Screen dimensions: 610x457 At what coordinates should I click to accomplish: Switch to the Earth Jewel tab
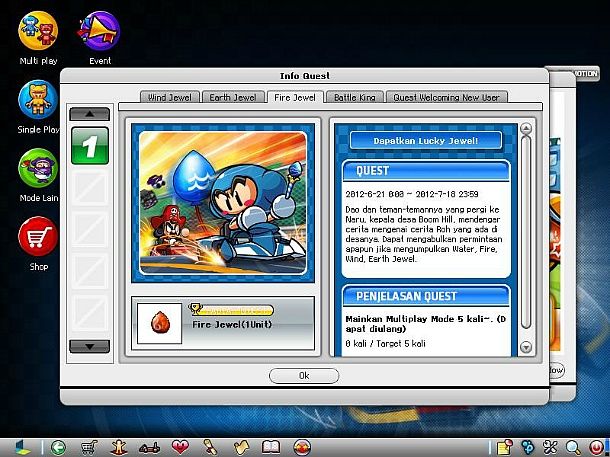233,97
